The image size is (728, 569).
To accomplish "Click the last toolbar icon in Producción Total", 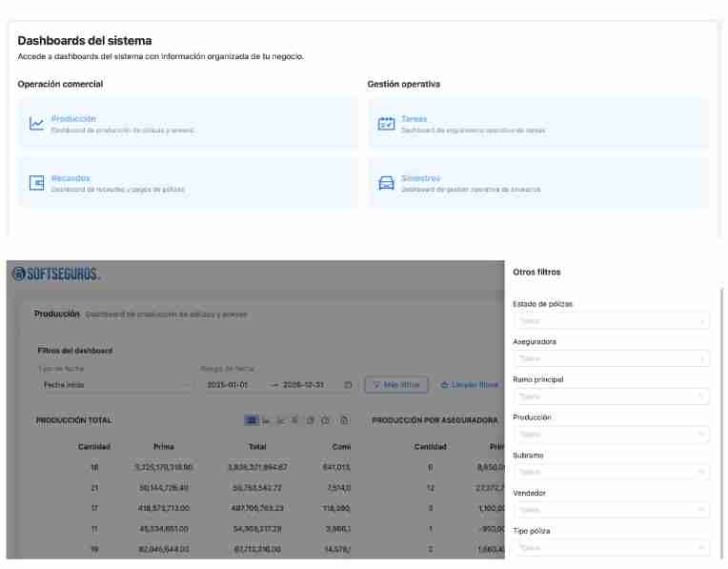I will [x=344, y=420].
